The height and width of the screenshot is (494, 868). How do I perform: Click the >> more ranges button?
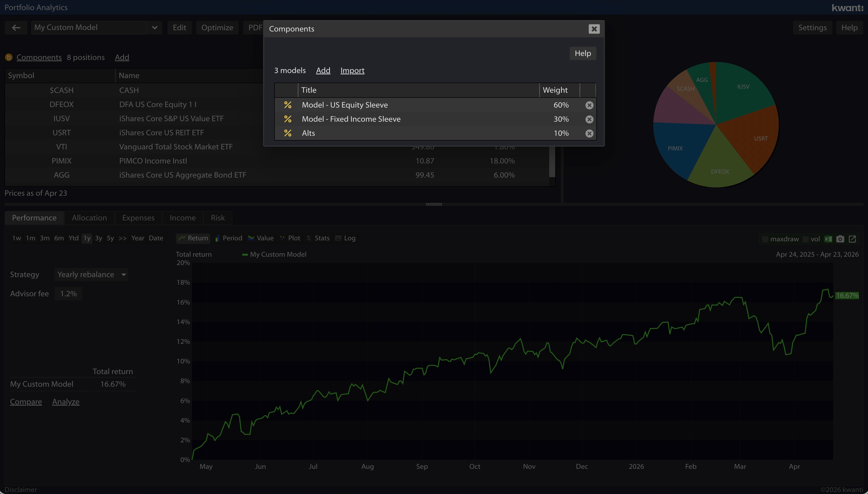click(x=122, y=238)
